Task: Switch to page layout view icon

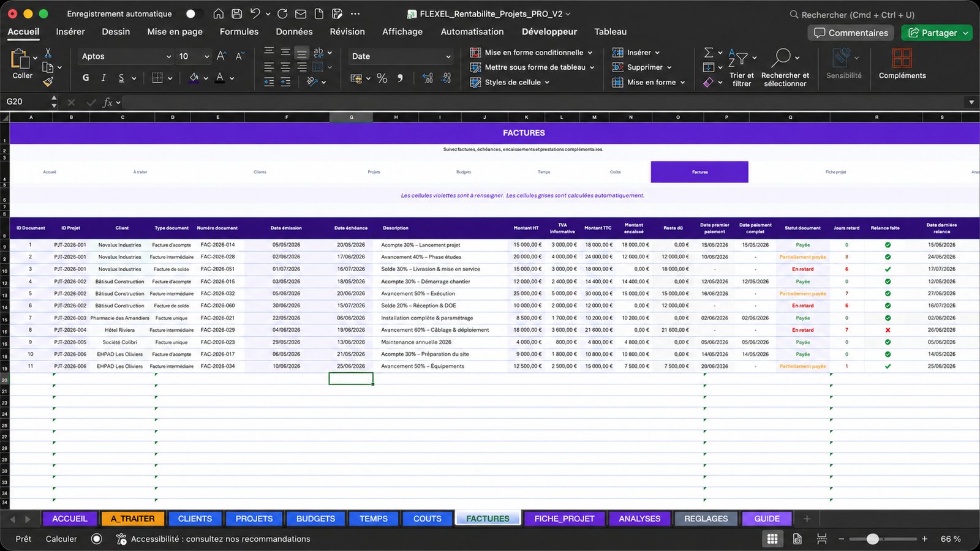Action: (797, 539)
